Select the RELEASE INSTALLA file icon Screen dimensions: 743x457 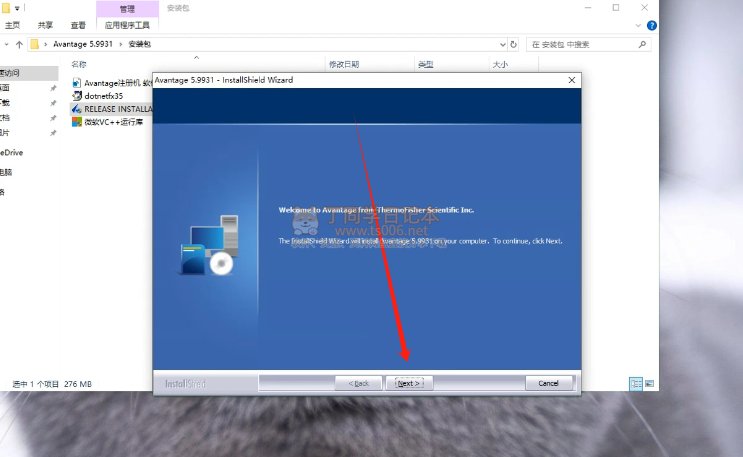coord(77,109)
